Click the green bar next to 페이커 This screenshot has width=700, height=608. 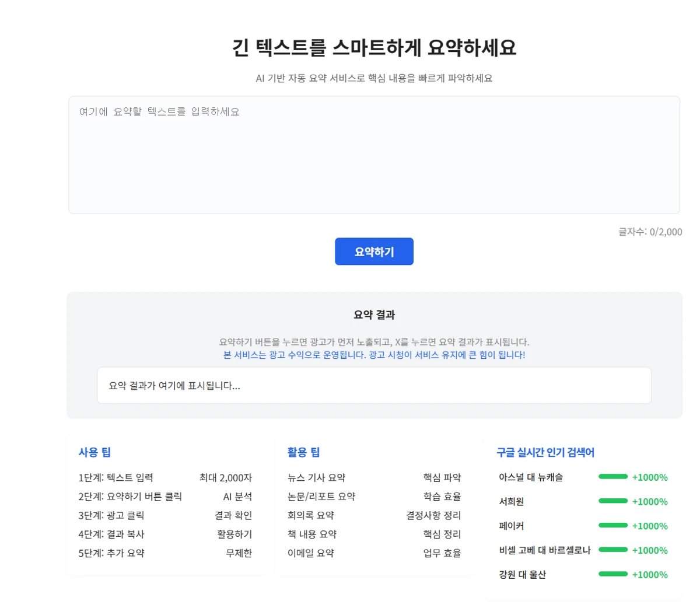[613, 525]
